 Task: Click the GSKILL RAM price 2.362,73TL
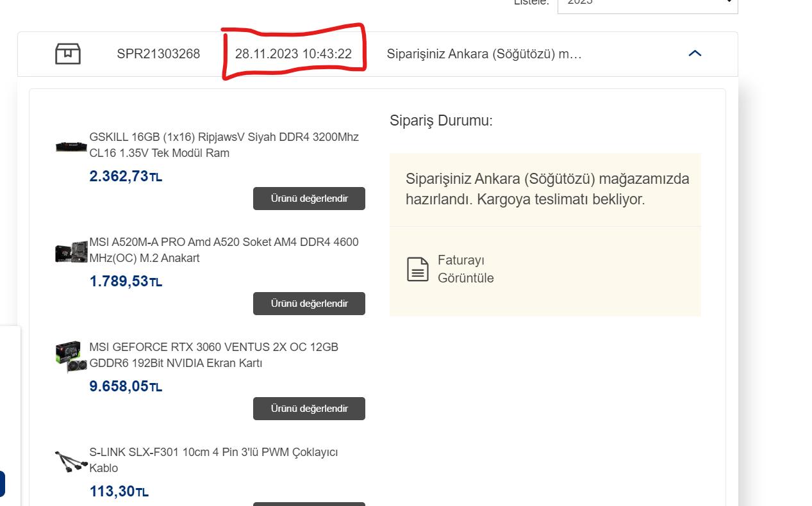126,175
